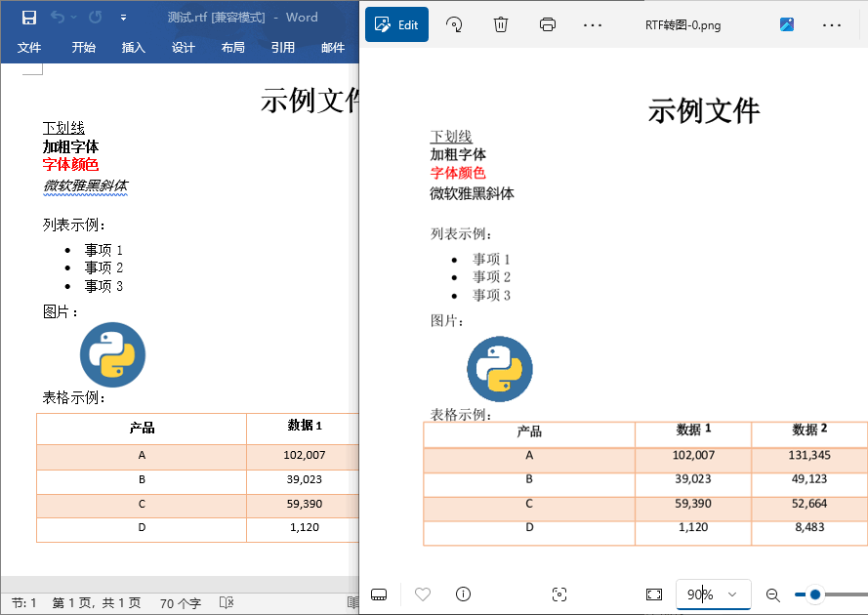Open the Designer app icon in Photos

pyautogui.click(x=787, y=24)
